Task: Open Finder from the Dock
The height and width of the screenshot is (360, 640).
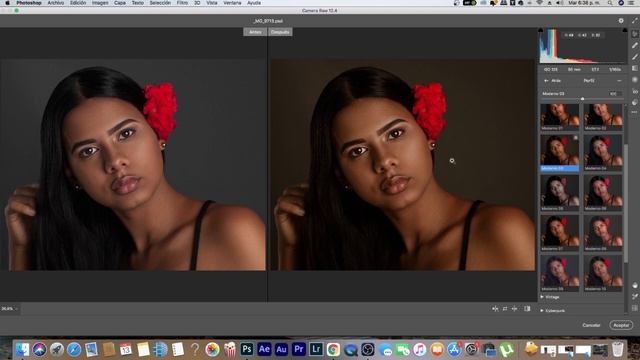Action: coord(22,349)
